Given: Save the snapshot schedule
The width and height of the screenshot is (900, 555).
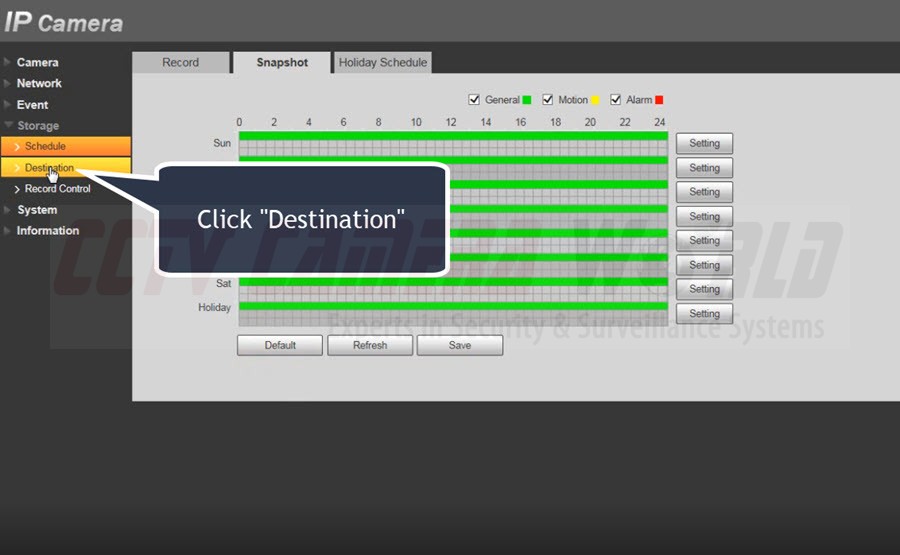Looking at the screenshot, I should coord(460,345).
